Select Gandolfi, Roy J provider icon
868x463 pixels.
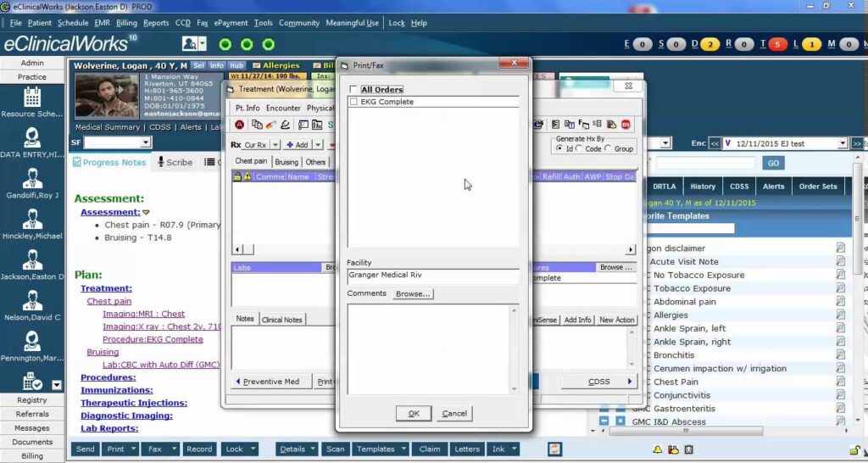pyautogui.click(x=32, y=178)
